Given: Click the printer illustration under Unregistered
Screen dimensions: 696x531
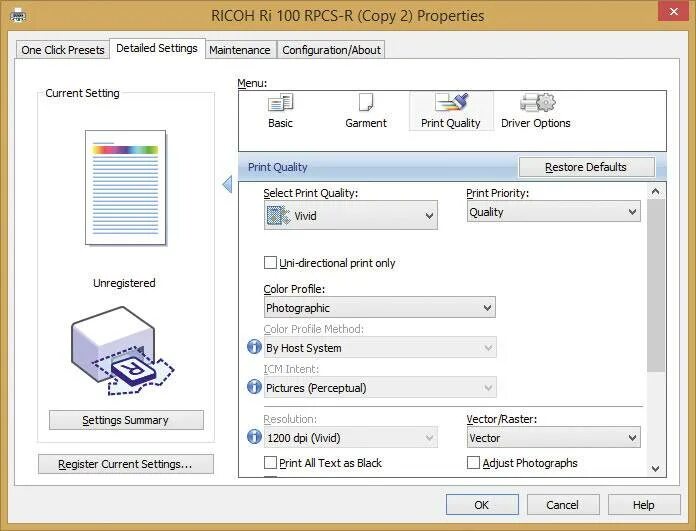Looking at the screenshot, I should point(123,351).
